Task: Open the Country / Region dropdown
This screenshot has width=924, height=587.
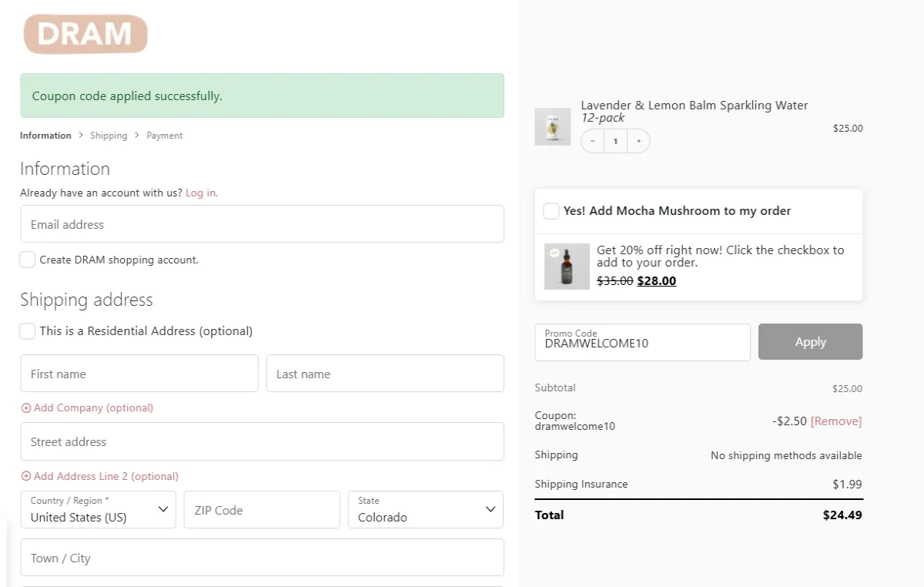Action: click(98, 510)
